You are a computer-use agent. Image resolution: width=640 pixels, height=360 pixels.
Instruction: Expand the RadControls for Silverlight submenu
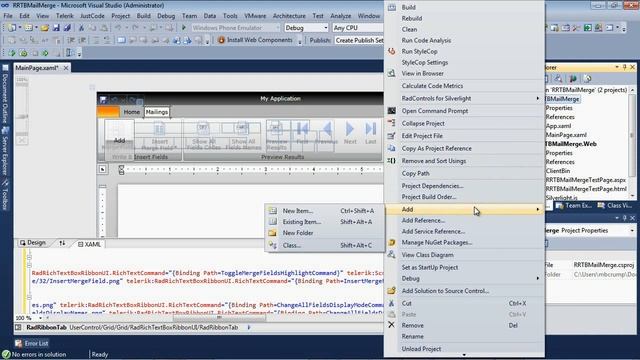[538, 98]
